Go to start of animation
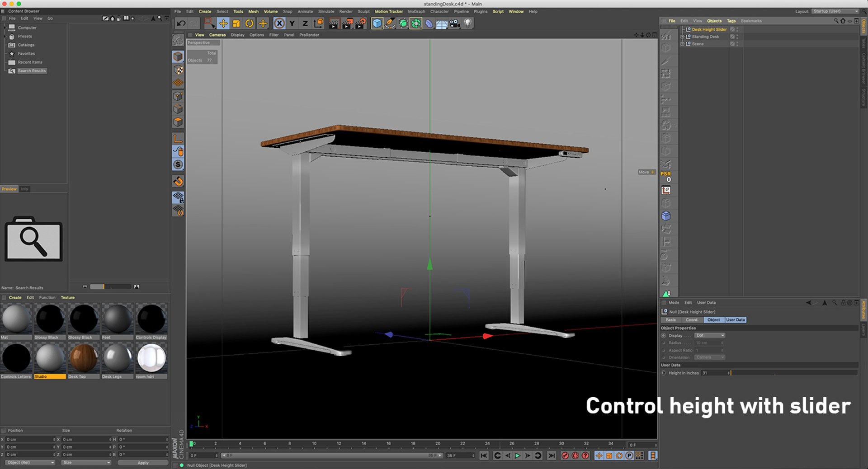868x469 pixels. tap(484, 455)
